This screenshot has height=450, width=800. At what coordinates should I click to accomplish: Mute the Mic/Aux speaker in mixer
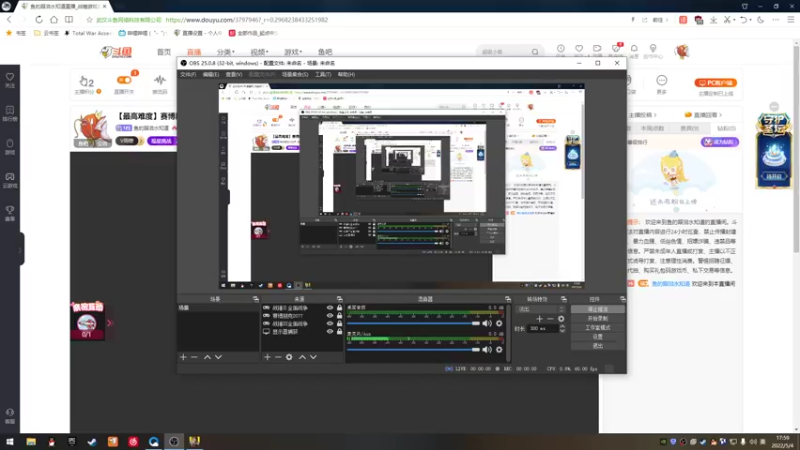(487, 349)
